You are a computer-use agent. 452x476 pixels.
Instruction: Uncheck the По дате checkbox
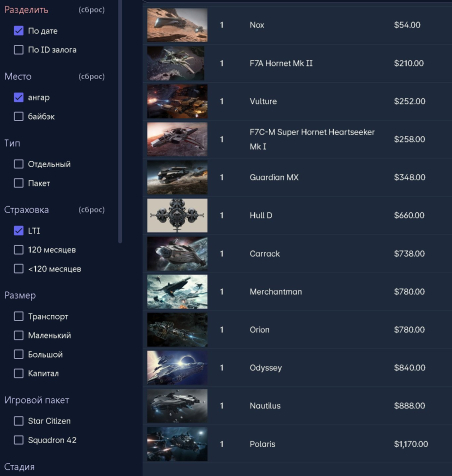(19, 31)
